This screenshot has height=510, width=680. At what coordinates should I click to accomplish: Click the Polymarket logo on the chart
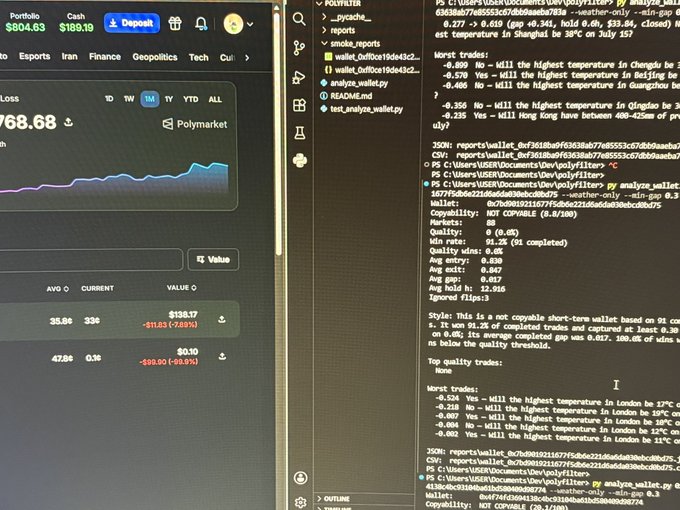pos(195,124)
